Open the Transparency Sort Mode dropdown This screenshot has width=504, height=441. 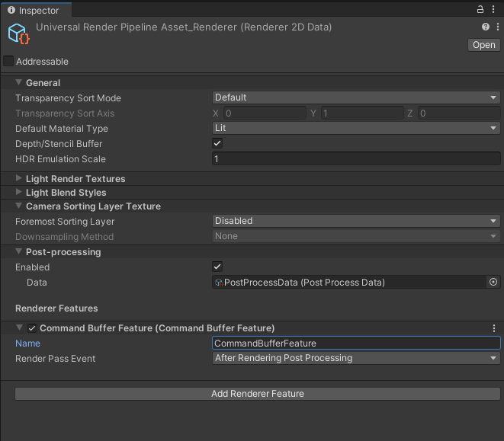(356, 97)
